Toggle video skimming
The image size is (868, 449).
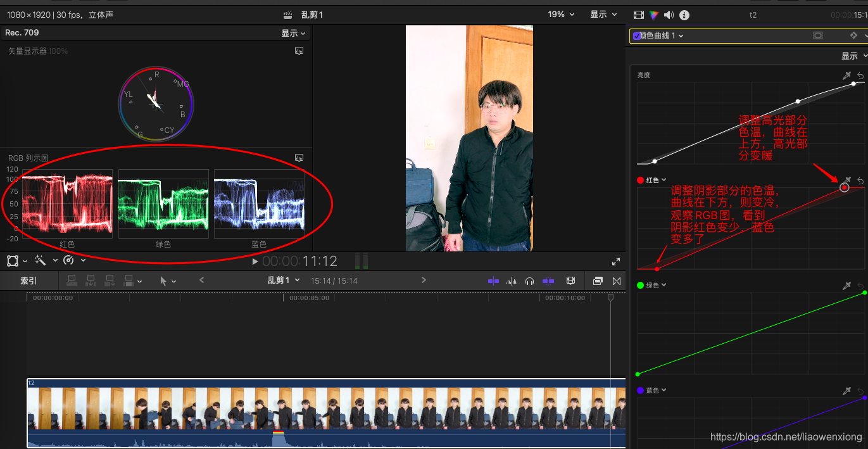(x=493, y=281)
